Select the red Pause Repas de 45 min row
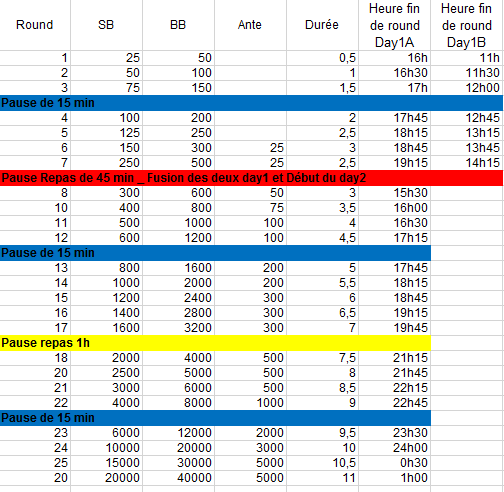The width and height of the screenshot is (504, 492). (x=252, y=178)
